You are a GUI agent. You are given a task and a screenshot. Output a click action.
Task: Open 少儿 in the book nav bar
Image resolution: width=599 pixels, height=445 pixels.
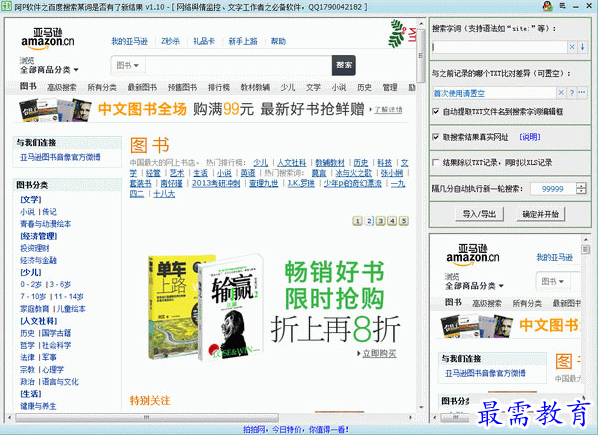288,87
